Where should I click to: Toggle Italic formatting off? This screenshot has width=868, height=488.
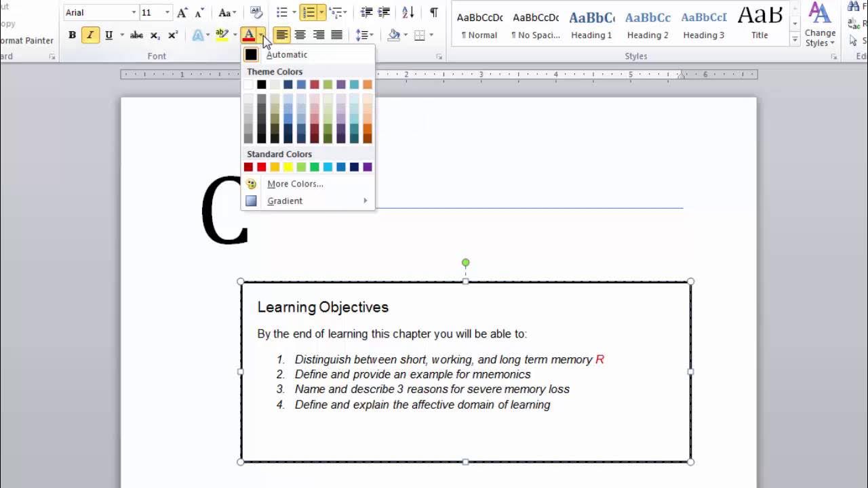pyautogui.click(x=90, y=35)
